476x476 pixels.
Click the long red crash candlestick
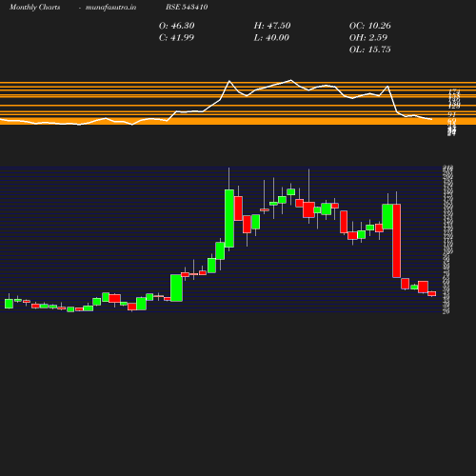[x=396, y=241]
